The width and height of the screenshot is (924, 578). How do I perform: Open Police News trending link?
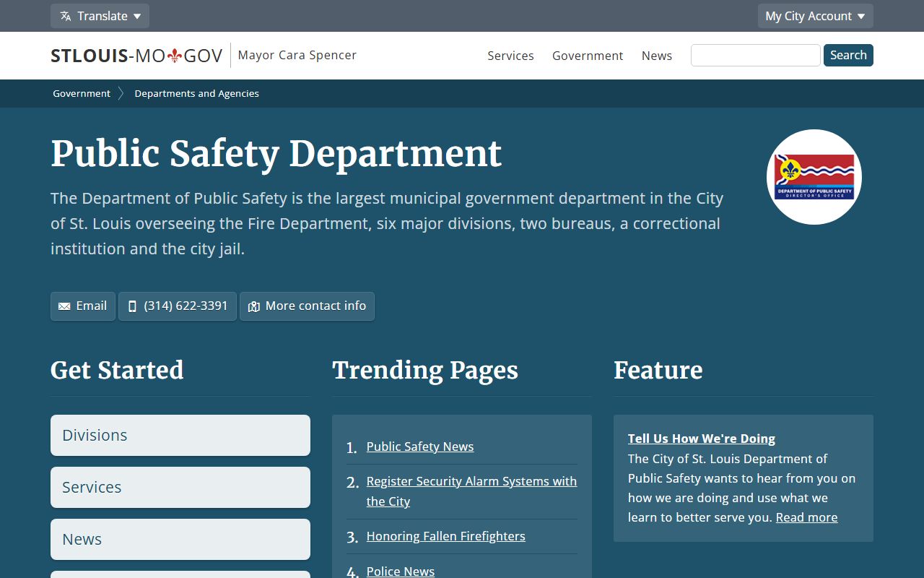(x=401, y=571)
